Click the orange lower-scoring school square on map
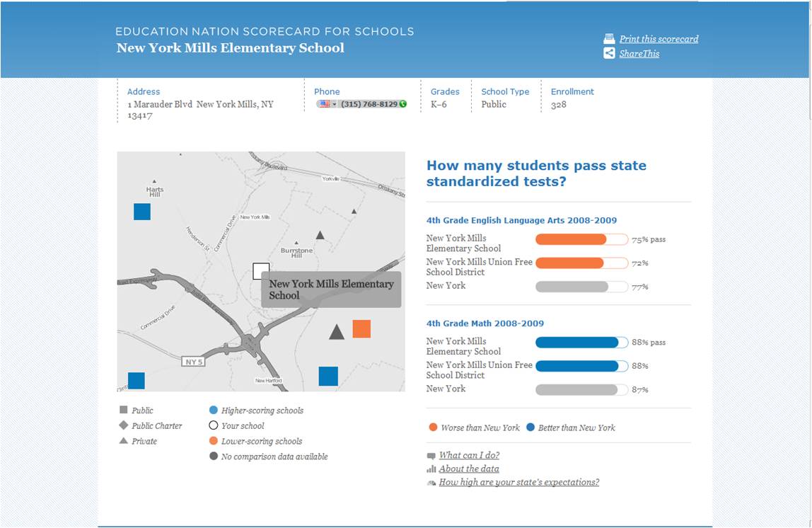 361,329
